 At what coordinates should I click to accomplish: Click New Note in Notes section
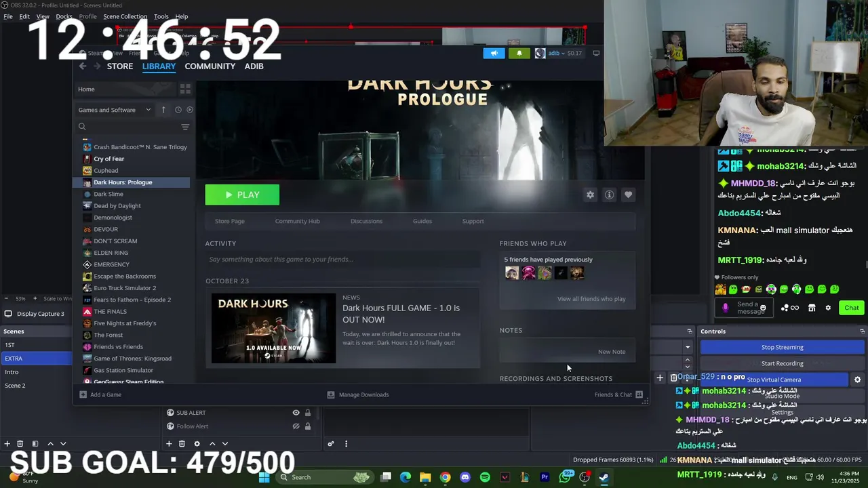click(x=612, y=352)
